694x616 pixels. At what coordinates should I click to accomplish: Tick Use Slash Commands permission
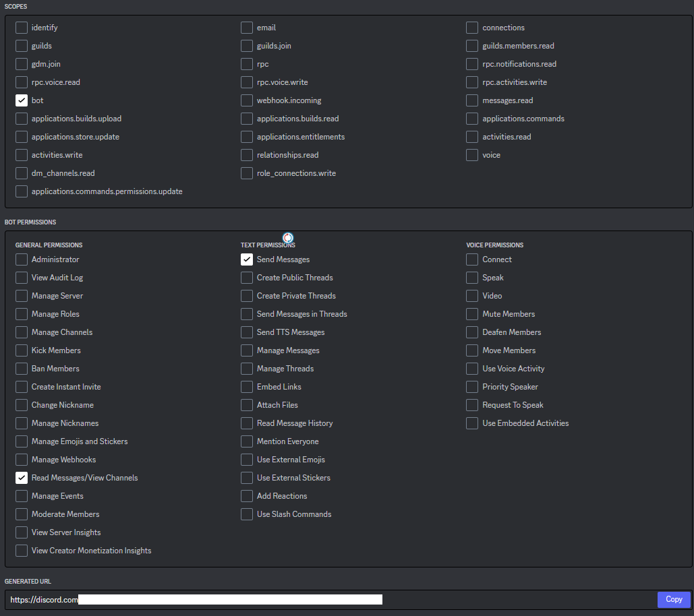(247, 514)
